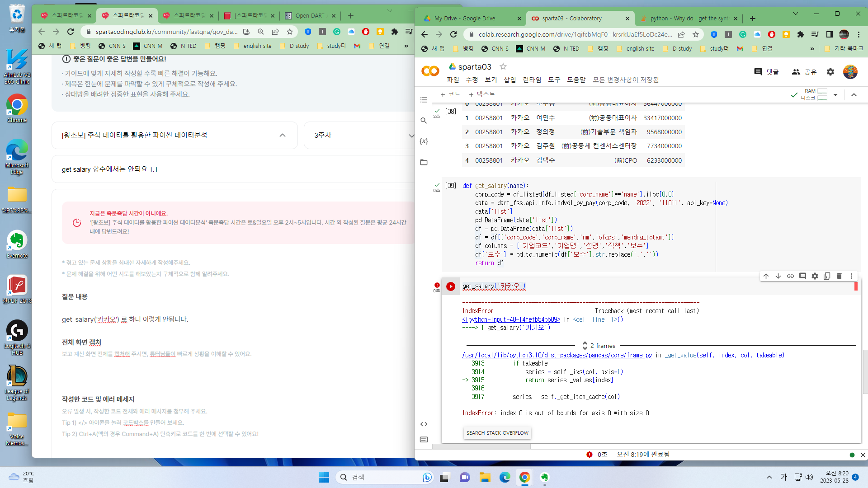Toggle Chrome side panel in Colab window
The height and width of the screenshot is (488, 868).
pos(830,34)
